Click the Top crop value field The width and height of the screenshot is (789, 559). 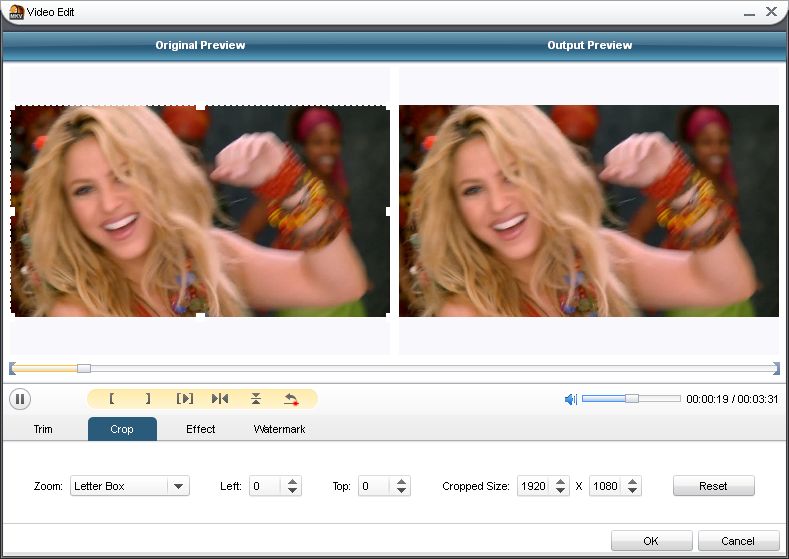pos(375,486)
